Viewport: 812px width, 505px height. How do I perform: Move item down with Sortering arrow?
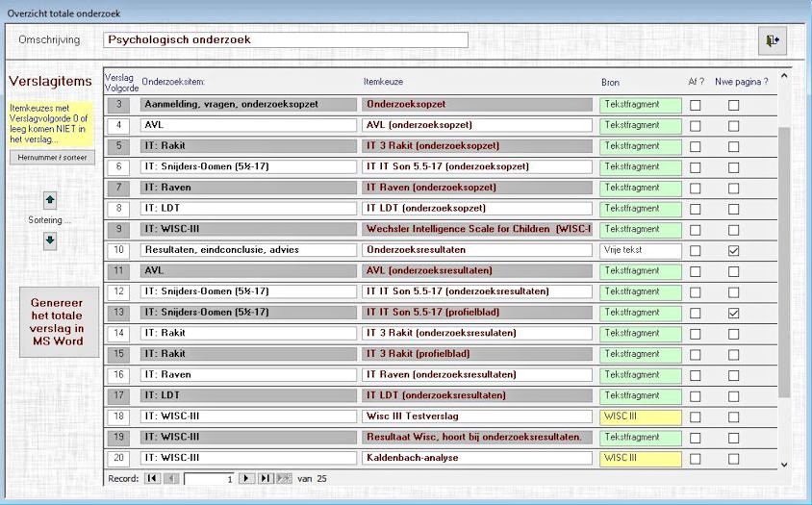coord(50,240)
